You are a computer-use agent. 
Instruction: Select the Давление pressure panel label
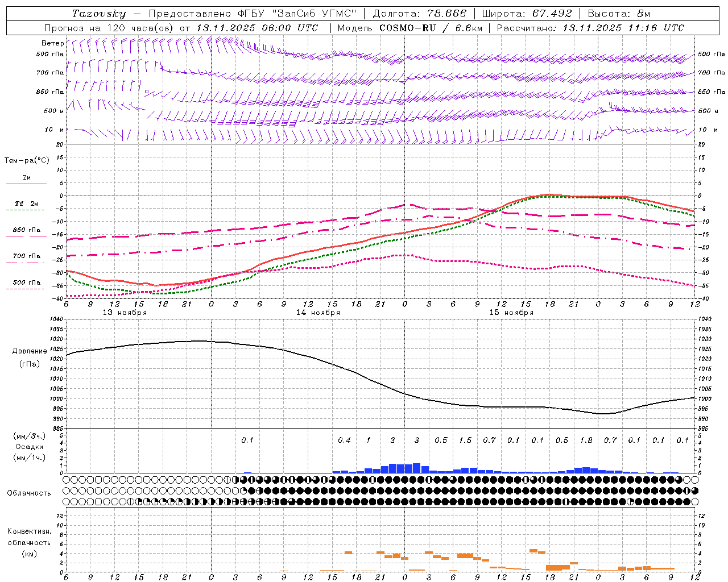pos(30,351)
